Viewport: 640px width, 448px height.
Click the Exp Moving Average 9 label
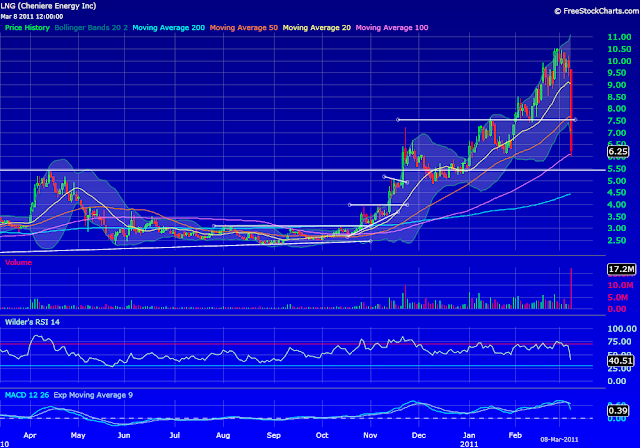pyautogui.click(x=93, y=395)
